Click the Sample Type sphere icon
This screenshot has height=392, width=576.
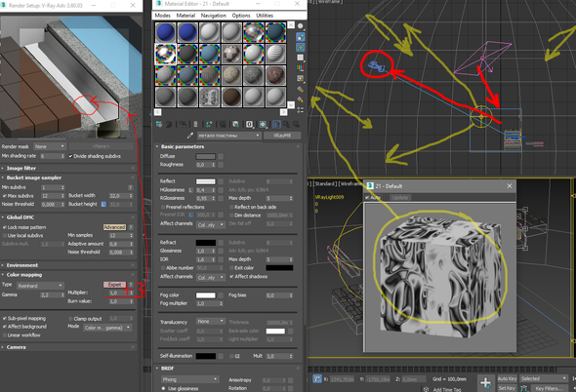[x=301, y=26]
